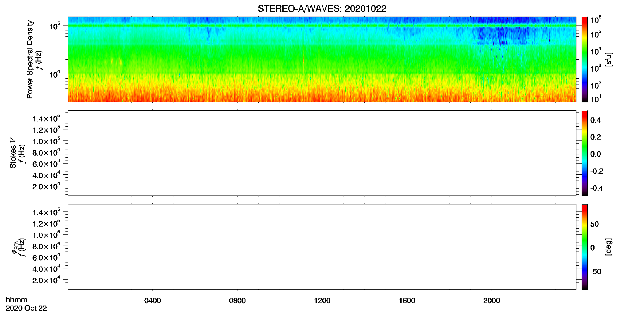Click the red burst spike near 1100
Viewport: 644px width, 332px height.
click(304, 59)
